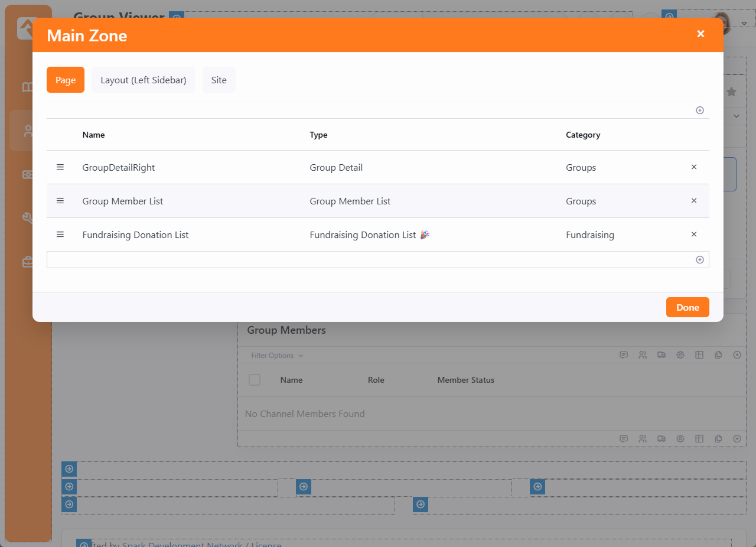Screen dimensions: 756x547
Task: Delete the GroupDetailRight block
Action: (x=694, y=167)
